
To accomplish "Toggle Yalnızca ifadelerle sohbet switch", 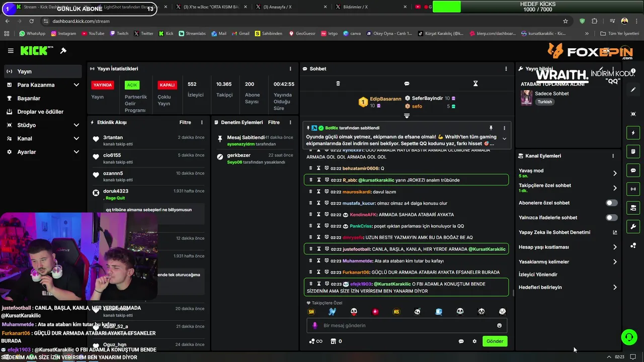I will click(x=611, y=218).
